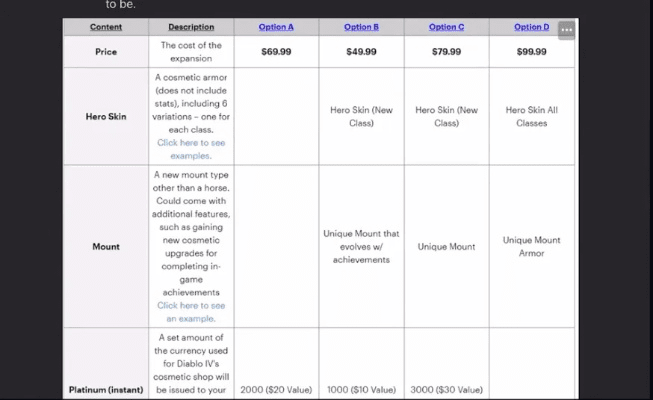This screenshot has height=400, width=653.
Task: Select the $49.99 price cell
Action: (361, 52)
